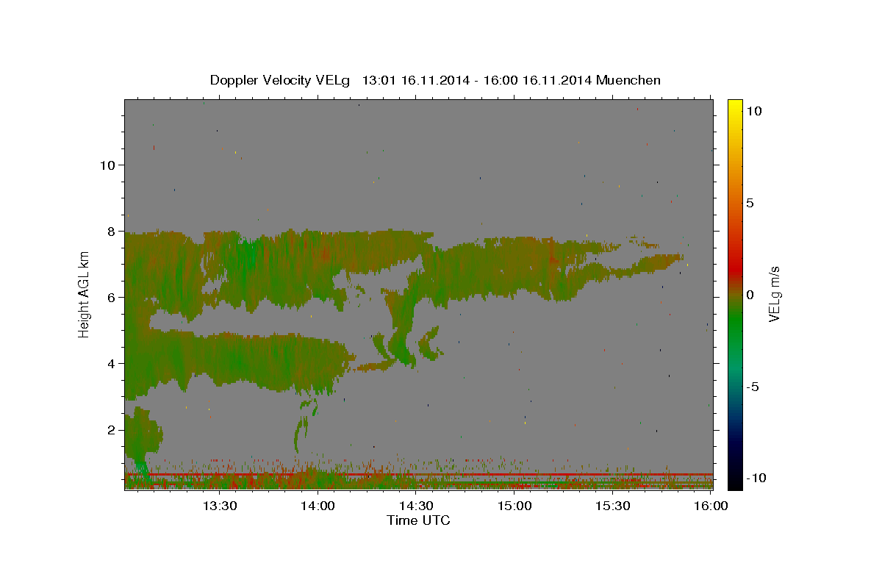Click the 'VELg m/s' colorbar label
Viewport: 882px width, 588px height.
click(774, 294)
